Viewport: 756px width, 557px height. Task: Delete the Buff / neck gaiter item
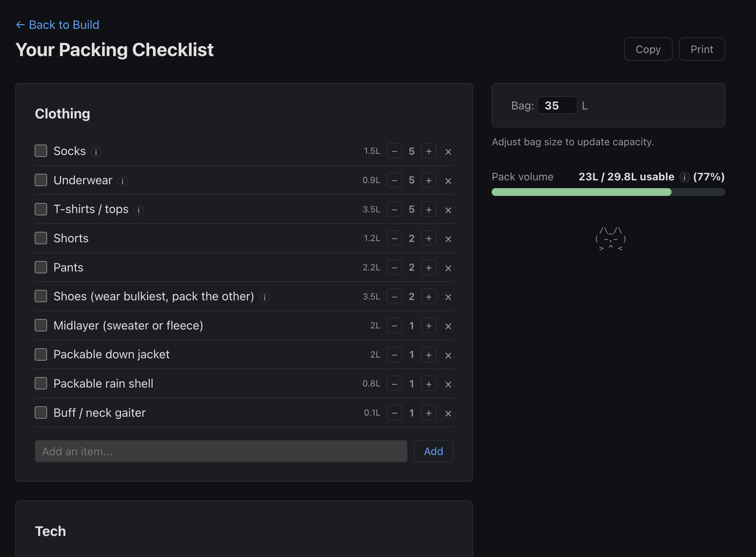click(x=448, y=413)
